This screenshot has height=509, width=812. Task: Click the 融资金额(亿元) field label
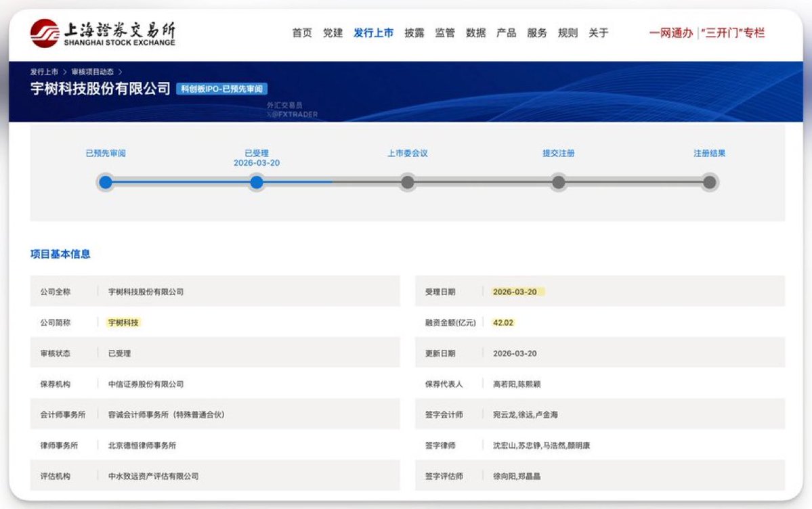[450, 323]
